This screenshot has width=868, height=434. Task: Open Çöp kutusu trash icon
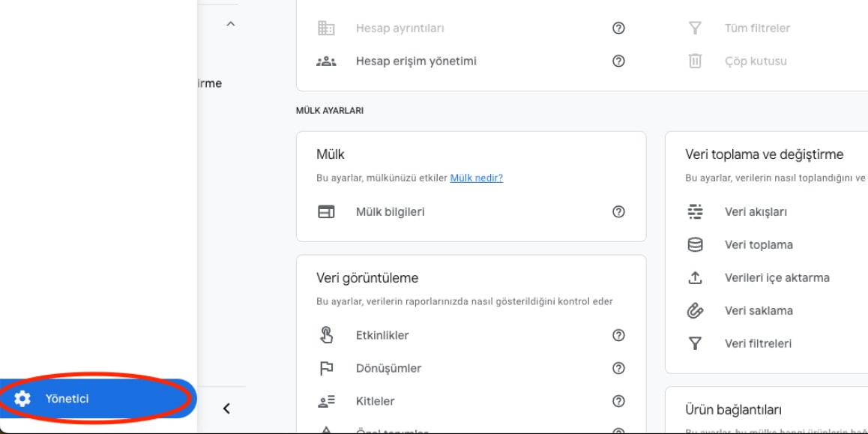pos(696,61)
